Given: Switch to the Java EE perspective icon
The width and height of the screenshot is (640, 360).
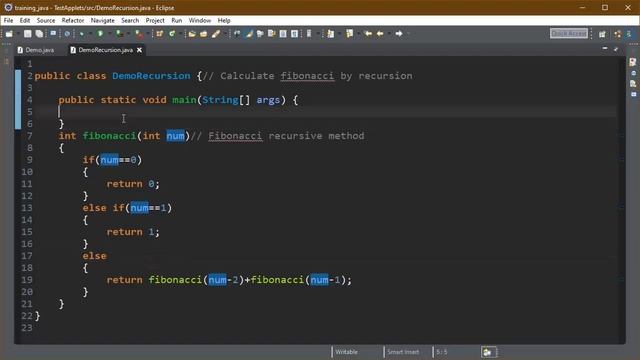Looking at the screenshot, I should click(618, 34).
